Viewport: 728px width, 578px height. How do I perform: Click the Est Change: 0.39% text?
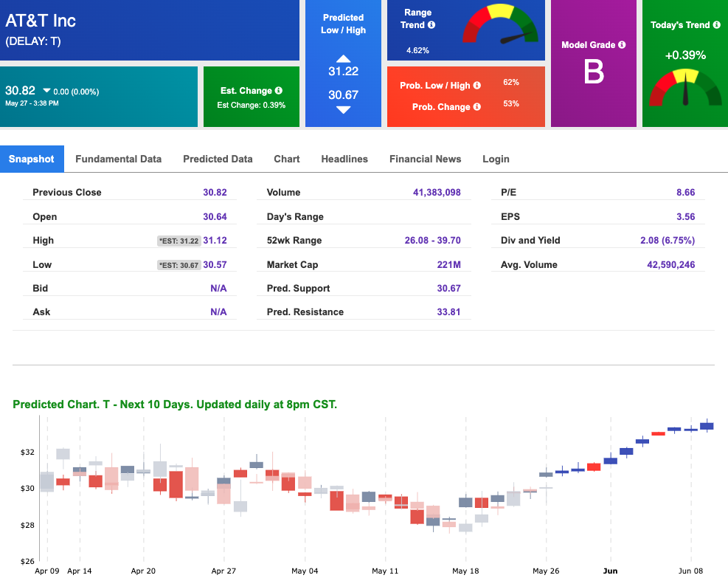coord(252,105)
